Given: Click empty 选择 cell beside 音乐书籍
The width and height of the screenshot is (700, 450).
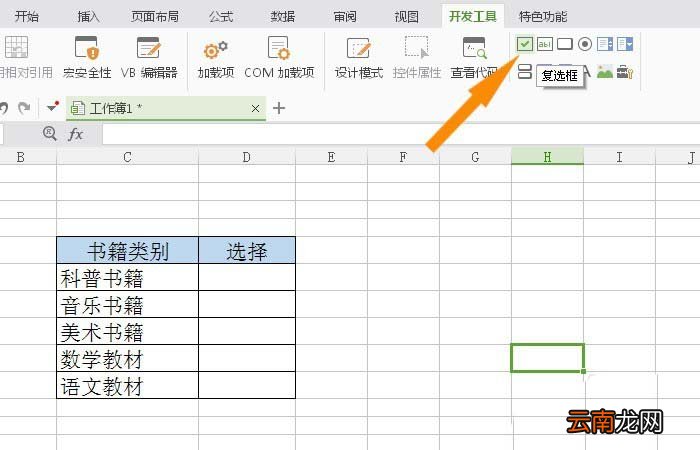Looking at the screenshot, I should point(247,304).
